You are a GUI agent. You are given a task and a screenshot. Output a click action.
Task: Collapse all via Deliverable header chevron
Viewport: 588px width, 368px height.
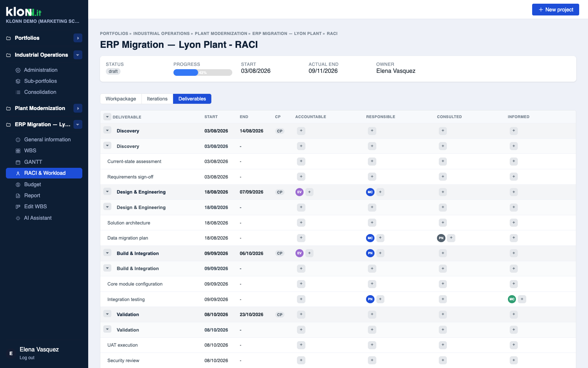coord(107,117)
